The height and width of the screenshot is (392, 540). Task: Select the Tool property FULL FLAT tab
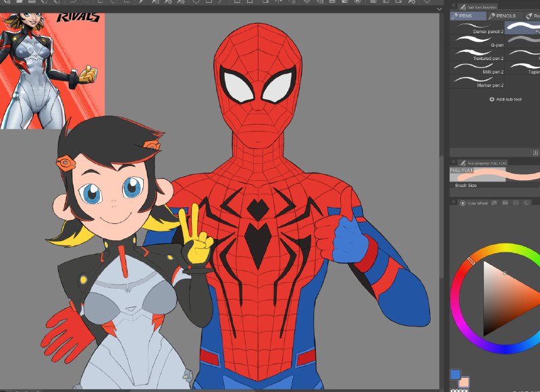tap(483, 163)
